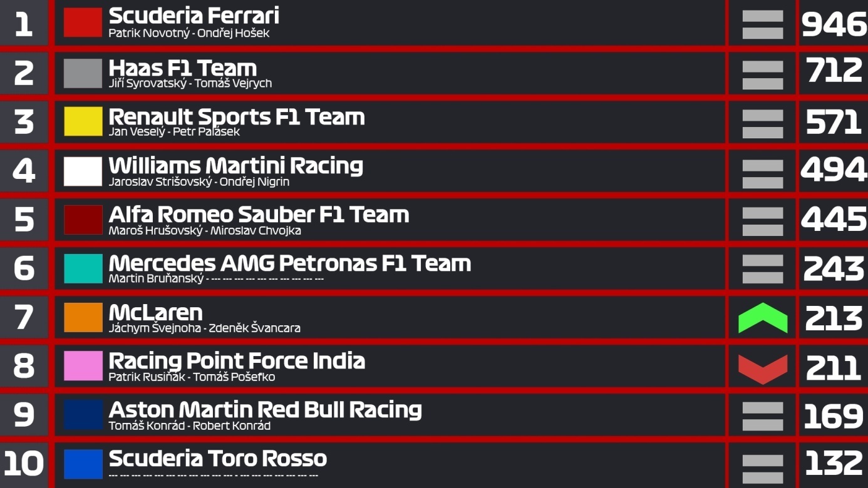The image size is (868, 488).
Task: Click position number 10 box
Action: point(24,465)
